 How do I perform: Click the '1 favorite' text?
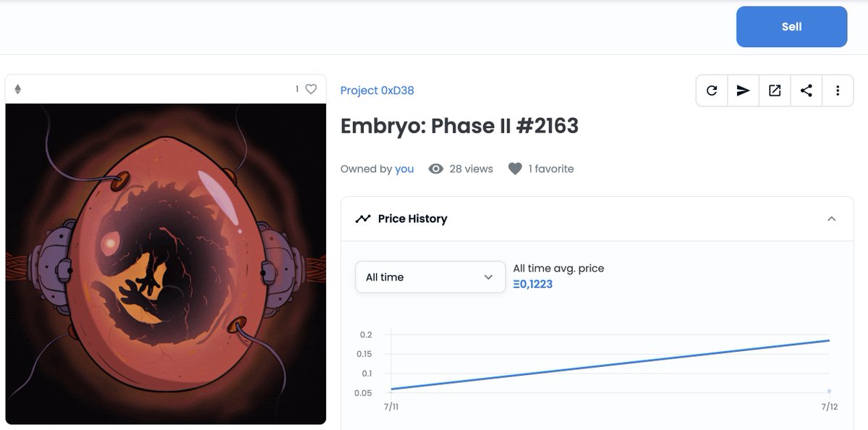click(x=551, y=169)
